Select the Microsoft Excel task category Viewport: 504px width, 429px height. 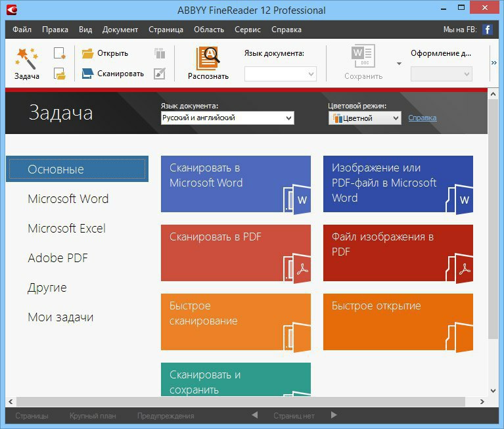(67, 229)
